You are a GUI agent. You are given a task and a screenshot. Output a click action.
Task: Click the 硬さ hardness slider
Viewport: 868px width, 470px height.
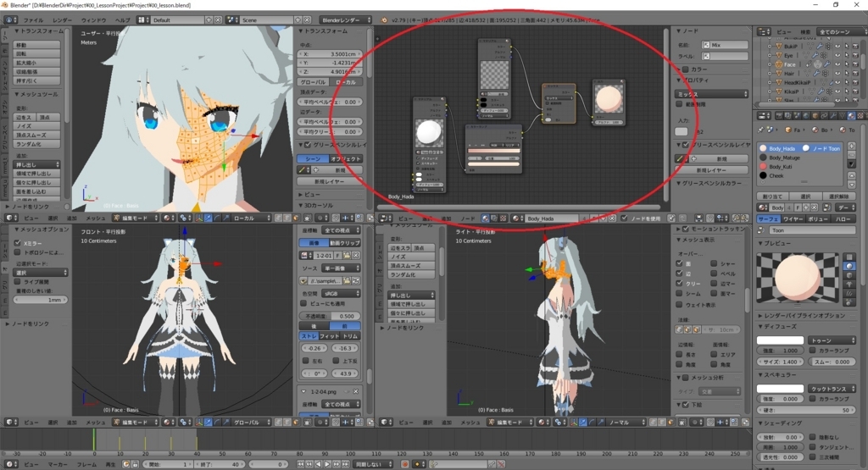(x=807, y=410)
